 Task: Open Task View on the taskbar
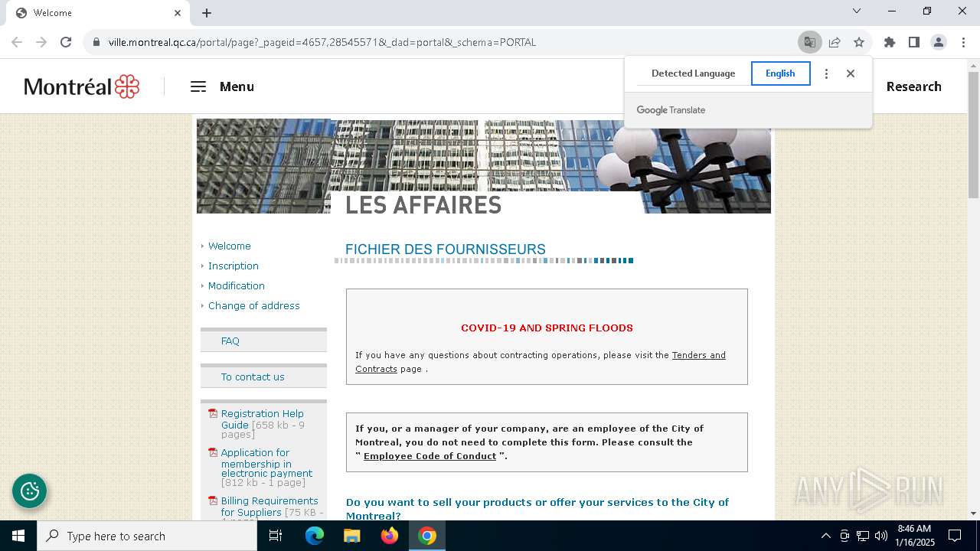point(276,536)
